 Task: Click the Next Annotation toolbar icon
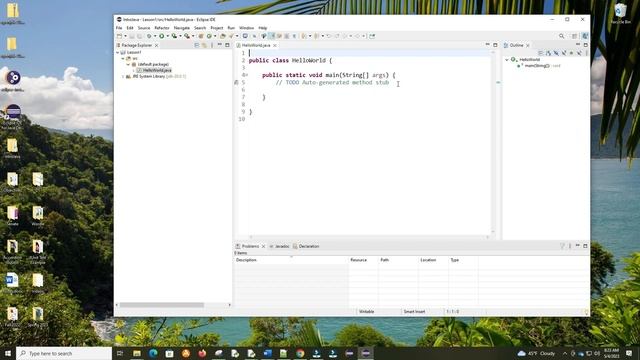point(303,36)
